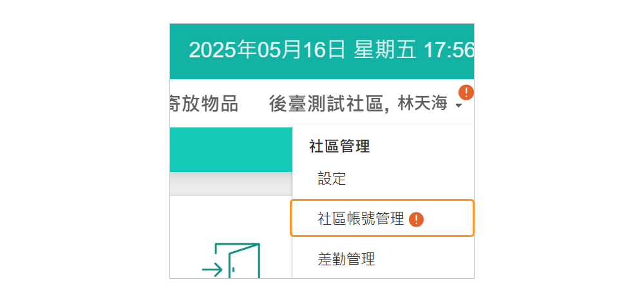Click the gray strip under teal banner
Viewport: 644px width, 302px height.
[231, 184]
